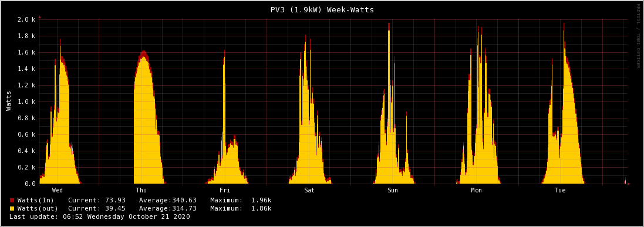Click the red arrow atop the y-axis
This screenshot has width=644, height=227.
pyautogui.click(x=39, y=17)
